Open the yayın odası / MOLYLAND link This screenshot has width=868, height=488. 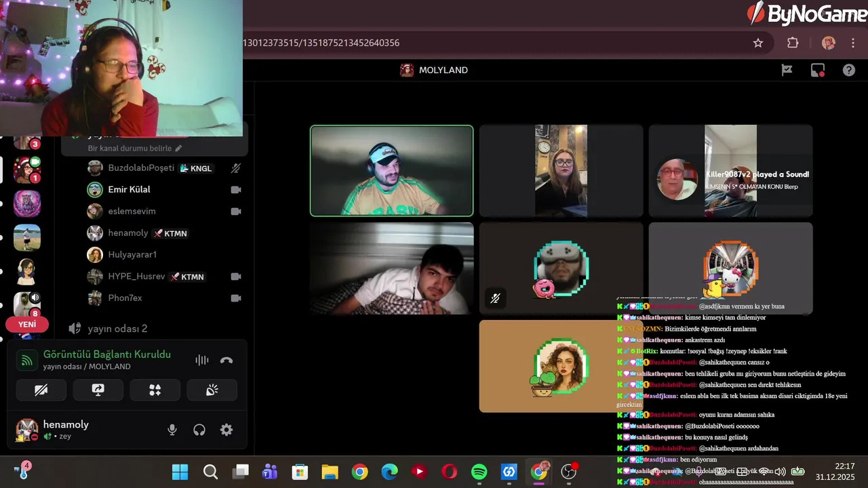pyautogui.click(x=87, y=367)
